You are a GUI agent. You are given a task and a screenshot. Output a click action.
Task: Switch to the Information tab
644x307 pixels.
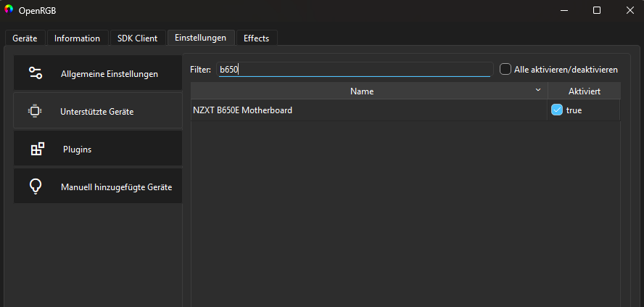[77, 38]
